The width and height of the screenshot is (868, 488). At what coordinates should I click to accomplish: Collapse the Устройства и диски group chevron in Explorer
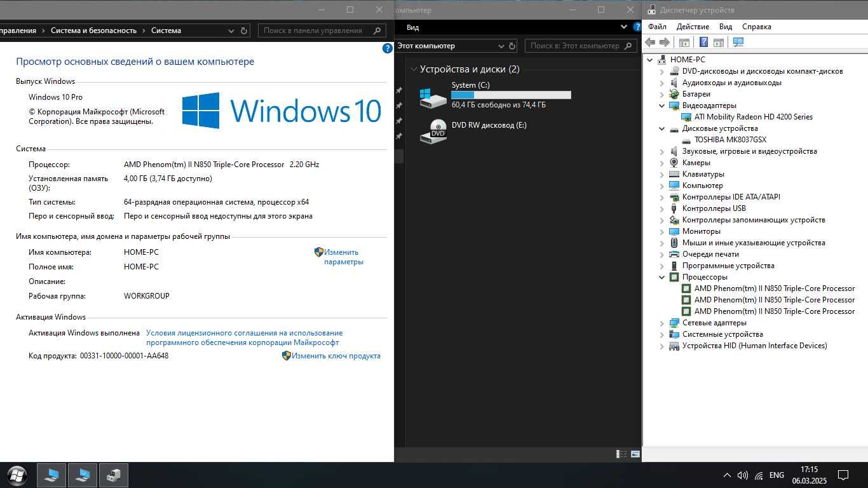(414, 69)
